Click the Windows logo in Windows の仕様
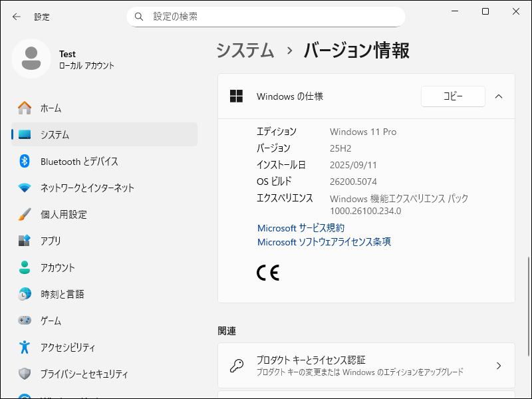532x399 pixels. [x=236, y=96]
